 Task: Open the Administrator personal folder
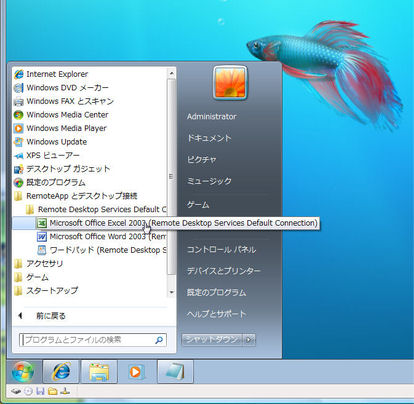(212, 117)
